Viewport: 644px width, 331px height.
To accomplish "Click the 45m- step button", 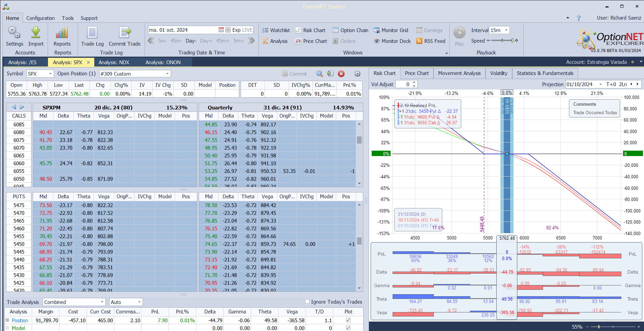I will coord(176,41).
